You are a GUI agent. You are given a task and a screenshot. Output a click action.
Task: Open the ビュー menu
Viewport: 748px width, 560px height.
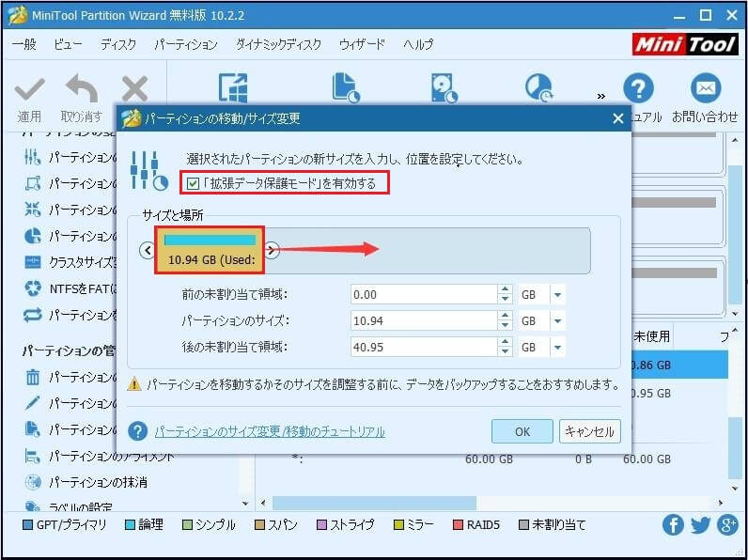click(68, 44)
